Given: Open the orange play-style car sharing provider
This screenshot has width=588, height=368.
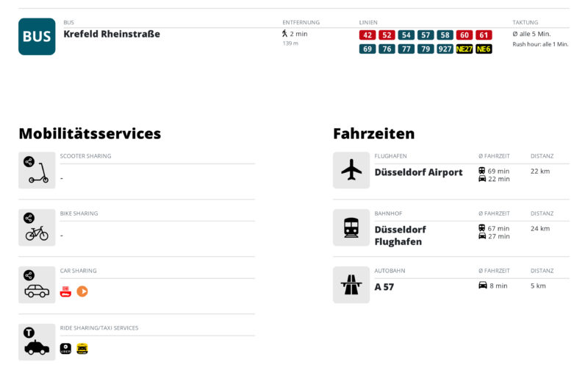Looking at the screenshot, I should click(x=82, y=291).
